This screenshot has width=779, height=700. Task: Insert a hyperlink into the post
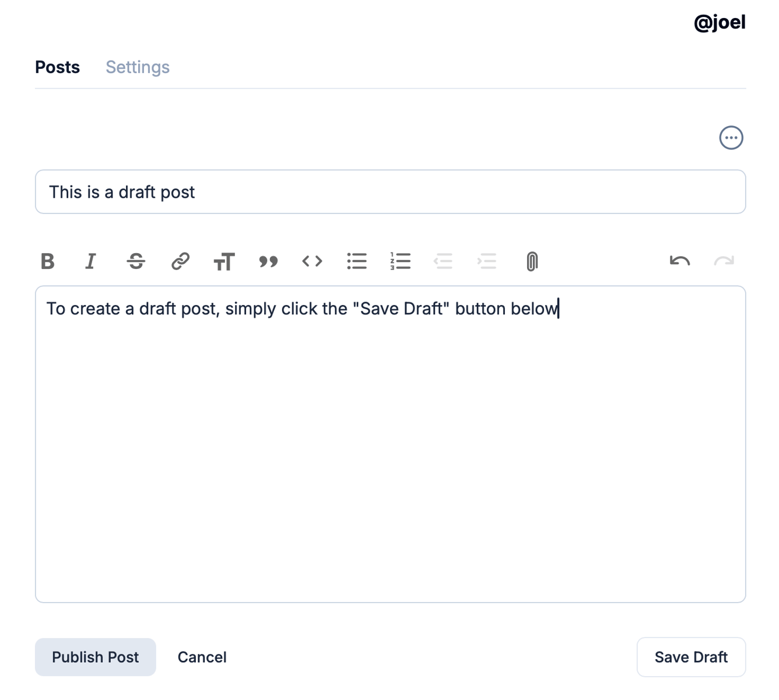click(180, 261)
